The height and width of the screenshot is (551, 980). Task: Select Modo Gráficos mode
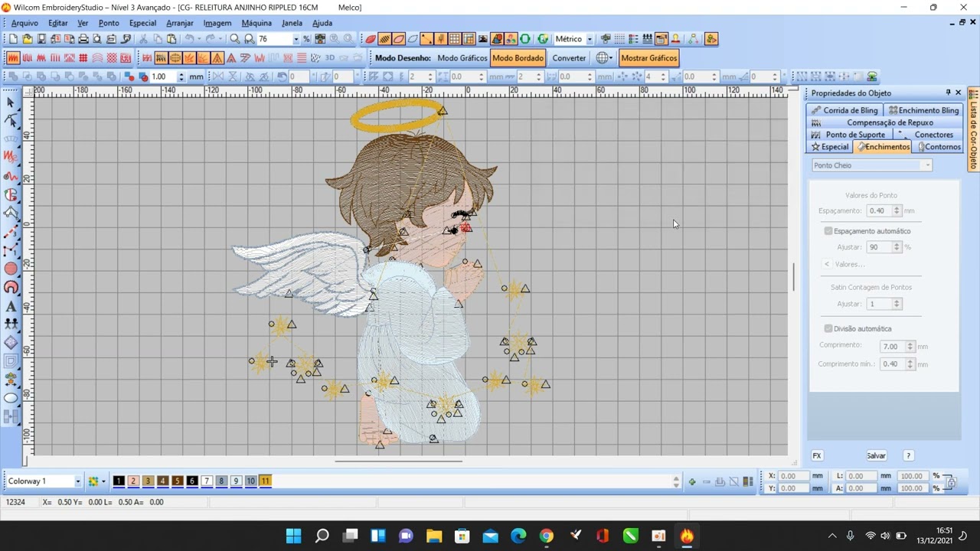pyautogui.click(x=462, y=58)
